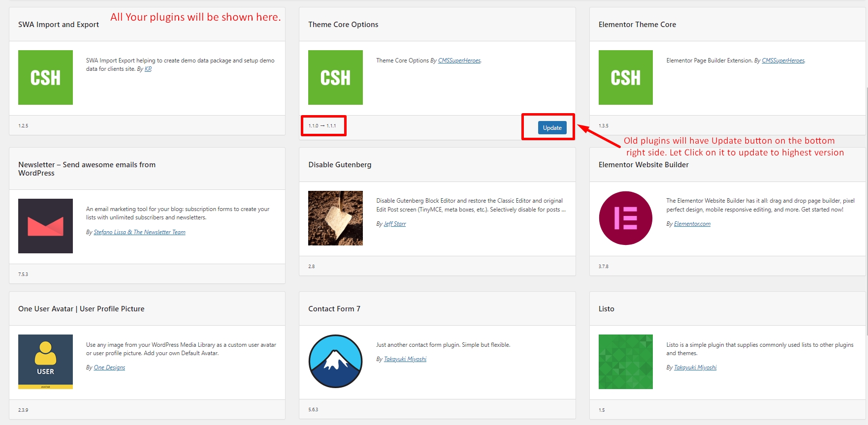The height and width of the screenshot is (425, 868).
Task: Click the Theme Core Options CSH icon
Action: click(x=335, y=77)
